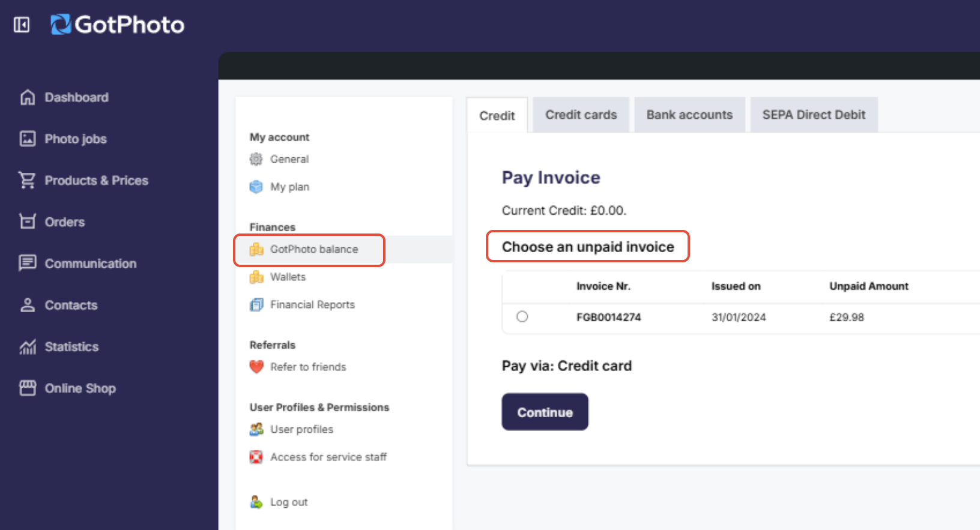980x530 pixels.
Task: Click the Issued on column header
Action: 736,286
